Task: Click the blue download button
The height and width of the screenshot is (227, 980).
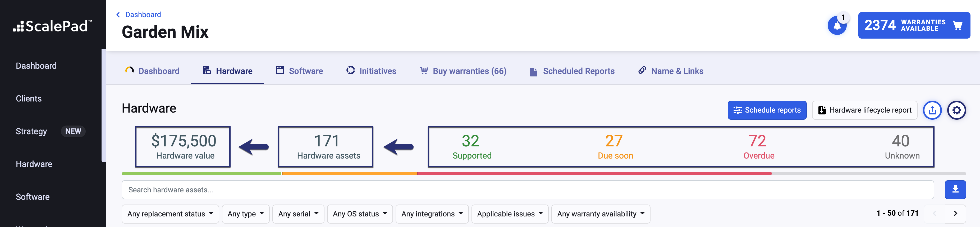Action: [955, 189]
